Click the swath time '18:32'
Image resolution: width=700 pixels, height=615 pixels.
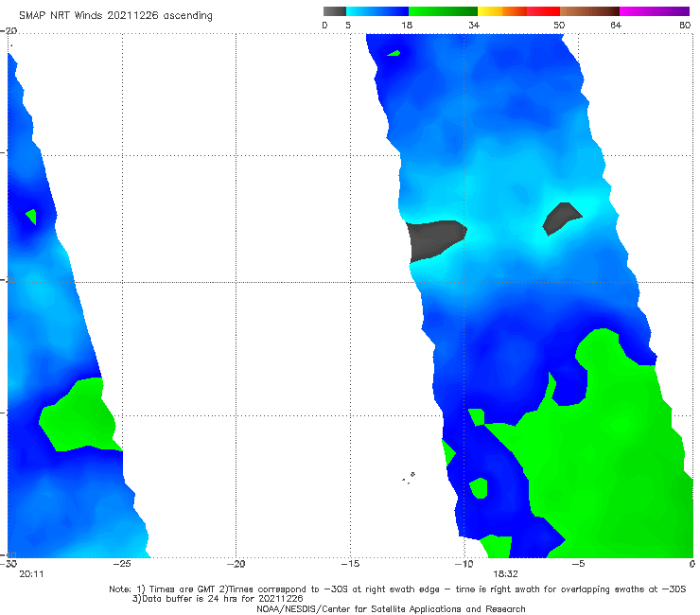pyautogui.click(x=505, y=574)
